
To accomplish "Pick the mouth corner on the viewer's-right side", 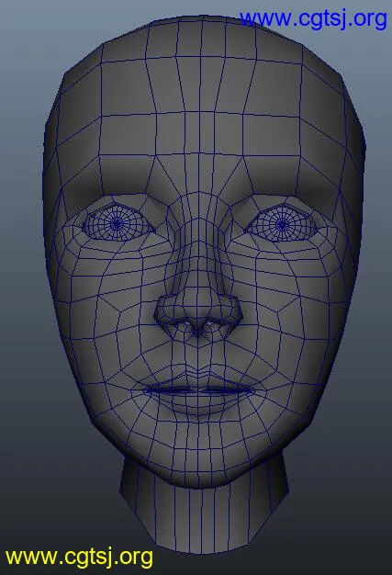I will coord(252,391).
